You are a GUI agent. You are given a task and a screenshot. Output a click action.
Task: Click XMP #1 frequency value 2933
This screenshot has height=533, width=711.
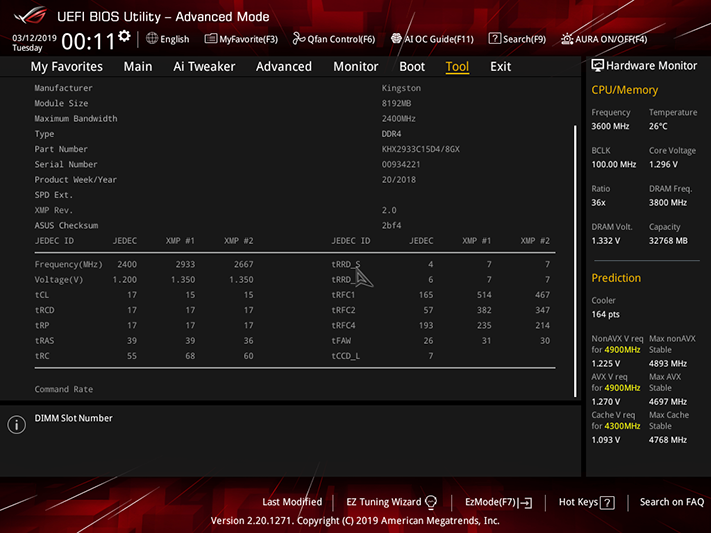(185, 264)
